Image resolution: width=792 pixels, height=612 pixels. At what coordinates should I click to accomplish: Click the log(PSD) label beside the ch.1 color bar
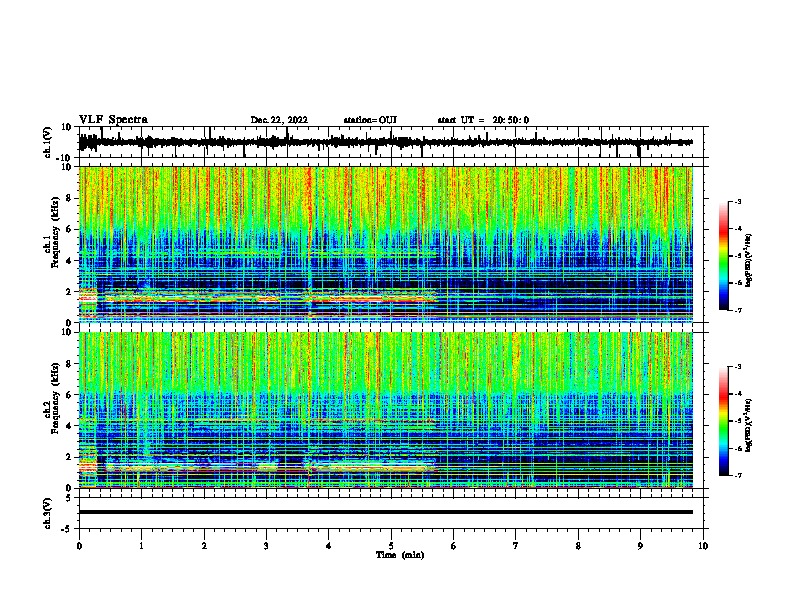(x=748, y=260)
